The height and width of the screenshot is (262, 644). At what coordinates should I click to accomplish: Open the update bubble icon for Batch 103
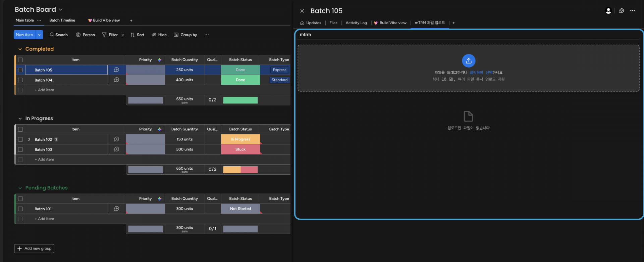(116, 149)
